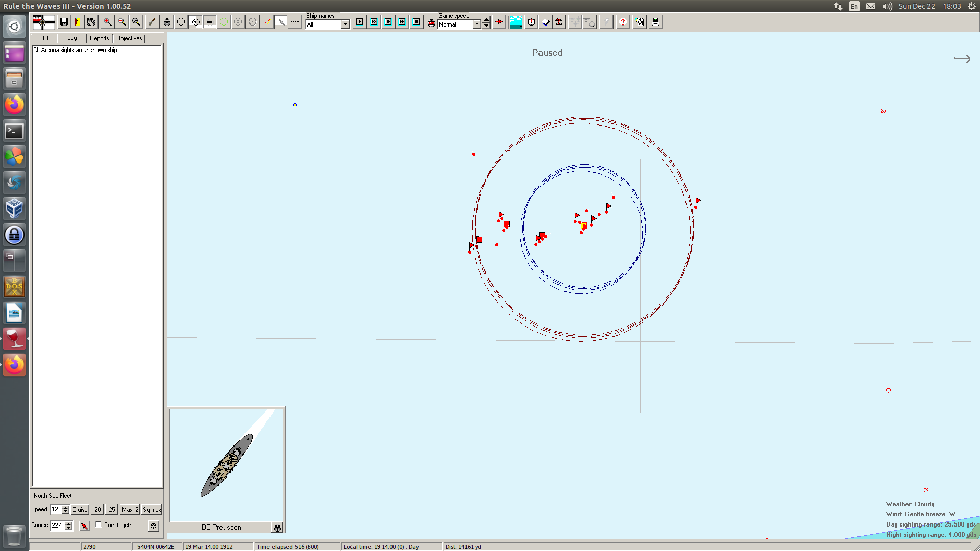Switch to the Reports tab
980x551 pixels.
[x=100, y=38]
